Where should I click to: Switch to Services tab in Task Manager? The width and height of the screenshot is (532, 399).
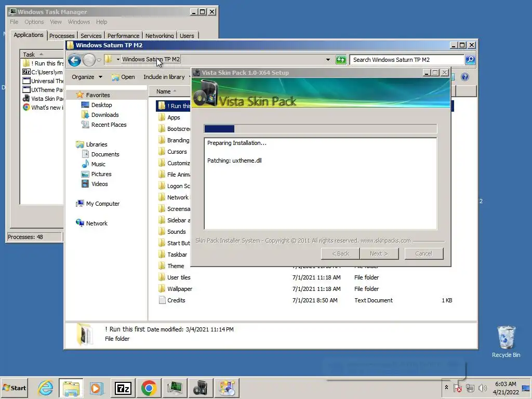point(91,36)
